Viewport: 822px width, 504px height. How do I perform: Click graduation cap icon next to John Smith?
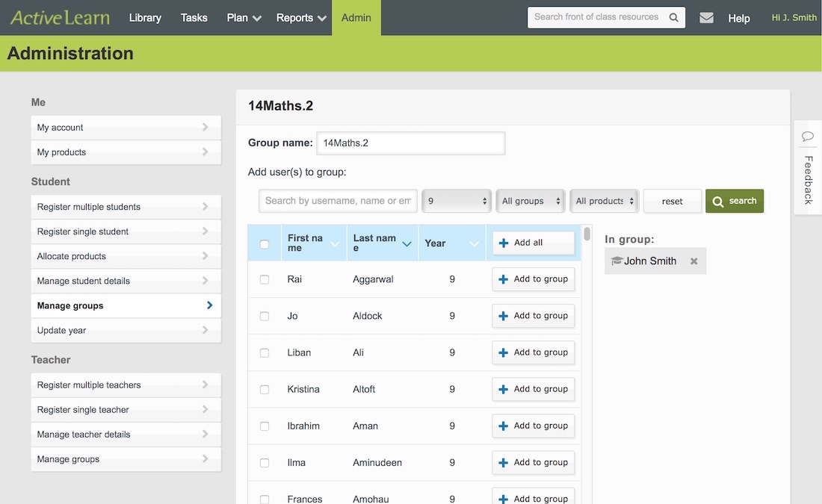coord(616,261)
